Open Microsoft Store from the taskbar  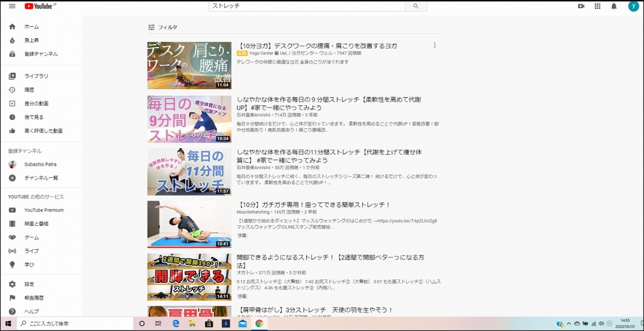(x=208, y=323)
